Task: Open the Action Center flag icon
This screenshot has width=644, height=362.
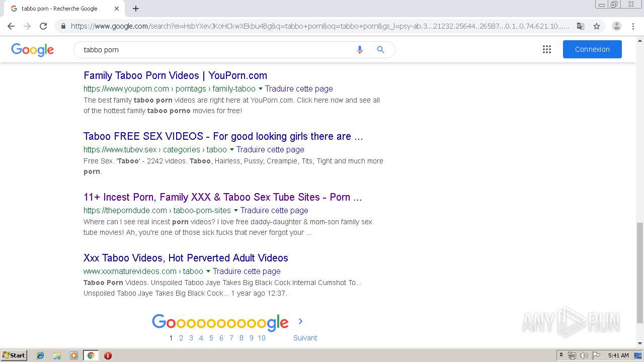Action: (596, 355)
